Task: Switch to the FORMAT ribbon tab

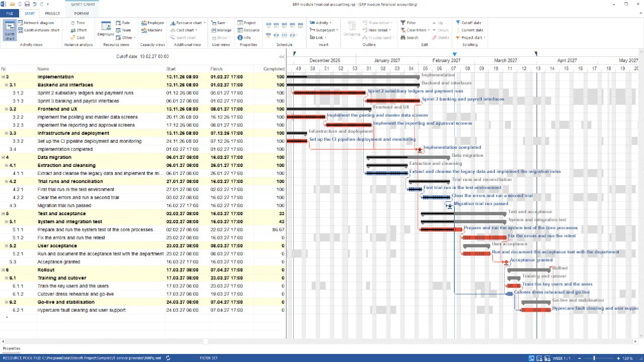Action: (x=82, y=14)
